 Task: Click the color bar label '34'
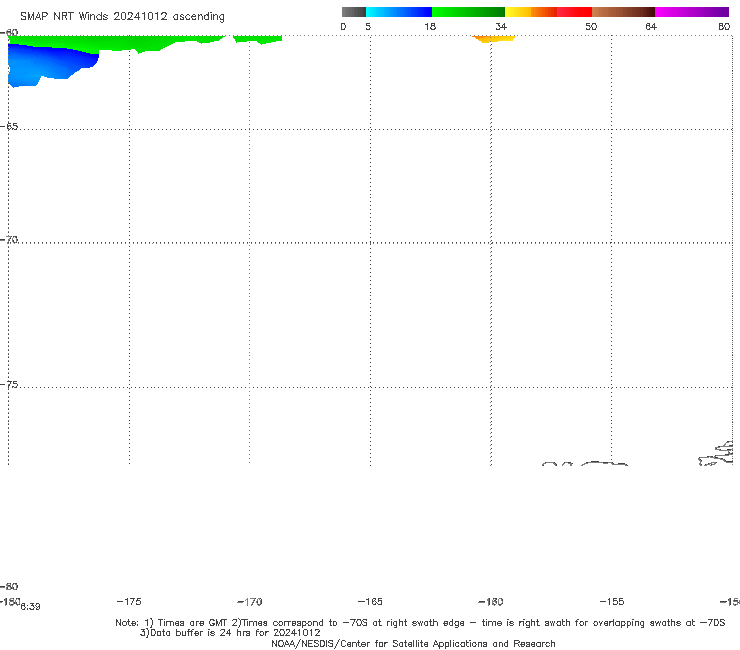[x=501, y=26]
